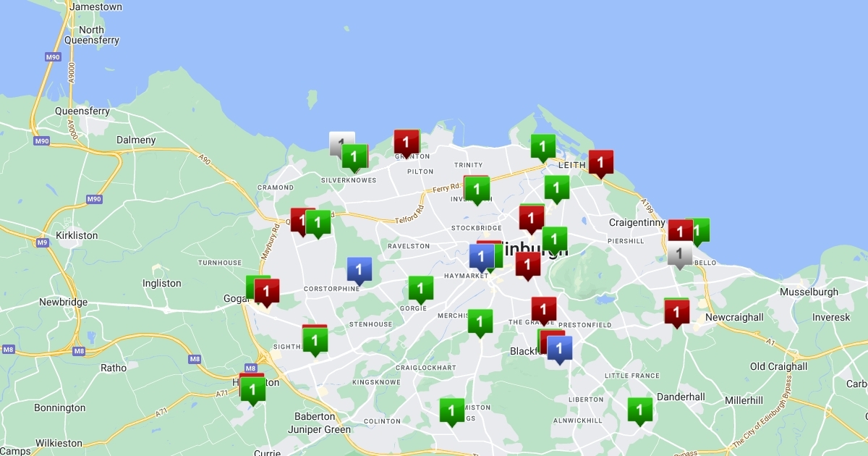
Task: Open the red marker above Stockbridge
Action: click(x=531, y=217)
